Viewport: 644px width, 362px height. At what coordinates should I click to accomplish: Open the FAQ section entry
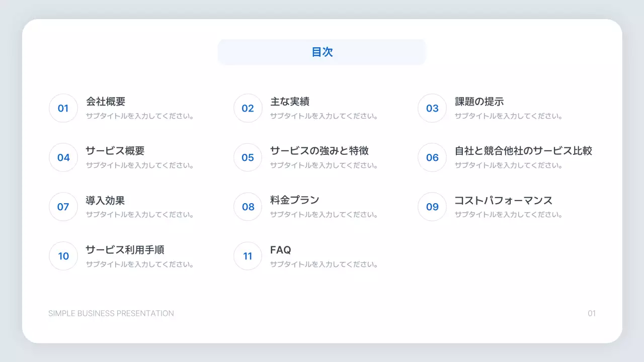coord(280,249)
